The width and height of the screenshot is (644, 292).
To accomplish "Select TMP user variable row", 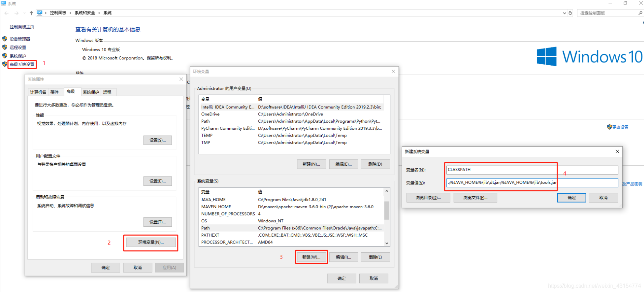I will (291, 142).
